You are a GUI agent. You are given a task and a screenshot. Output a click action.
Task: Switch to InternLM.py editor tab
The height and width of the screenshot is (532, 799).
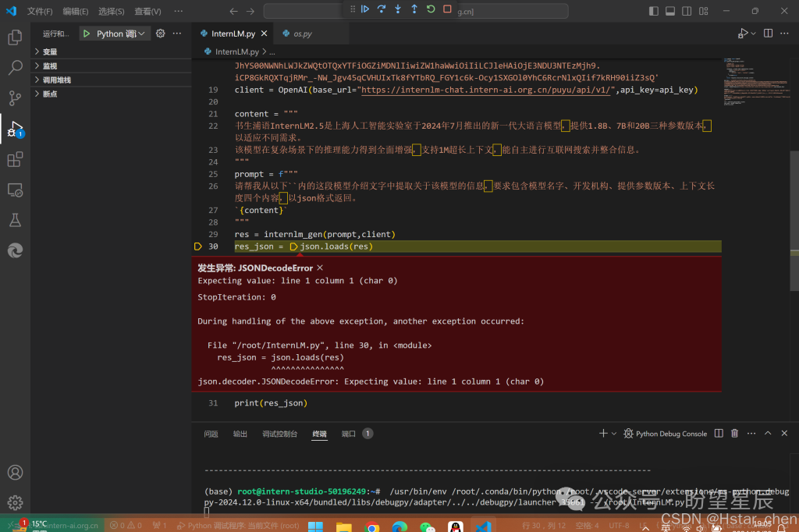pos(233,34)
